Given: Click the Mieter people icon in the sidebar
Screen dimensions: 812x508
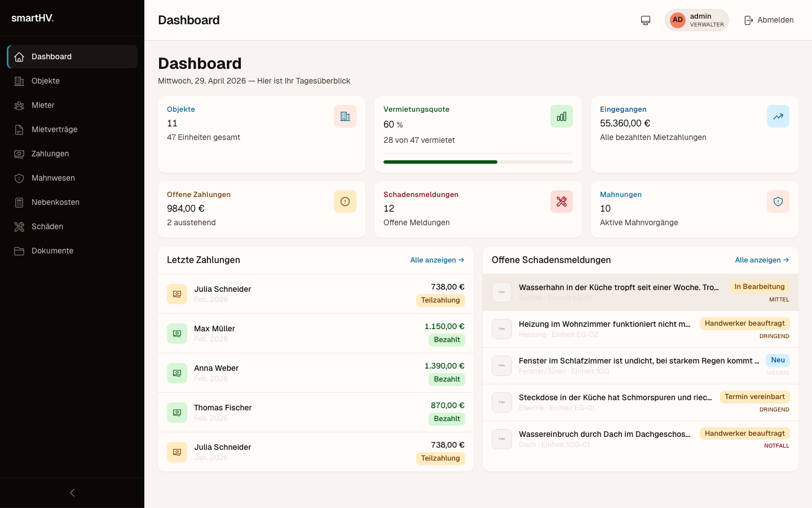Looking at the screenshot, I should (x=19, y=105).
